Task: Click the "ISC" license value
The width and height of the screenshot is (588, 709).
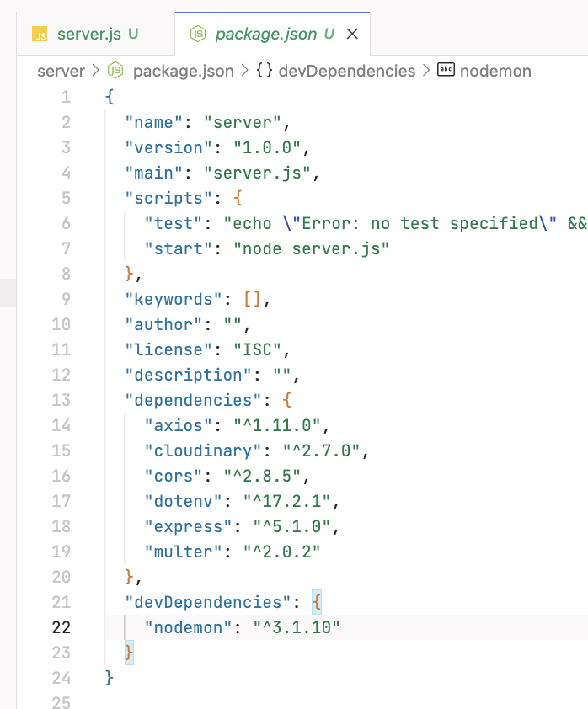Action: 257,350
